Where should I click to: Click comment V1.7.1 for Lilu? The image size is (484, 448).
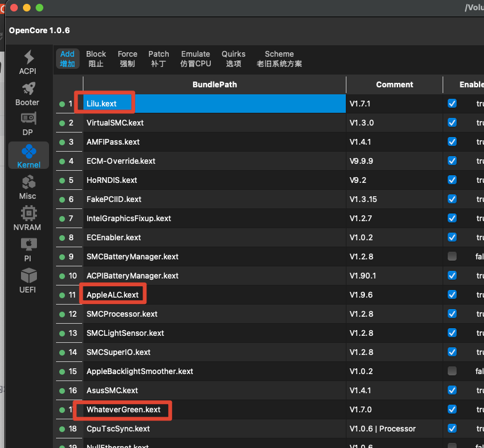394,103
